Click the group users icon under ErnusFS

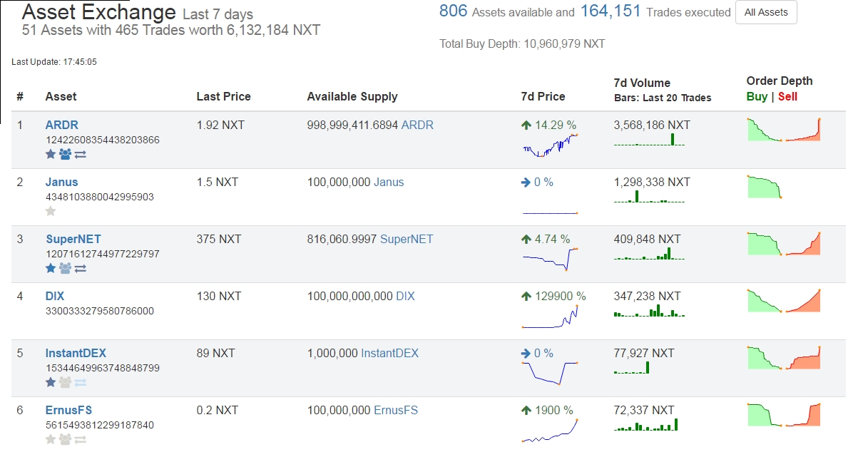(x=65, y=439)
